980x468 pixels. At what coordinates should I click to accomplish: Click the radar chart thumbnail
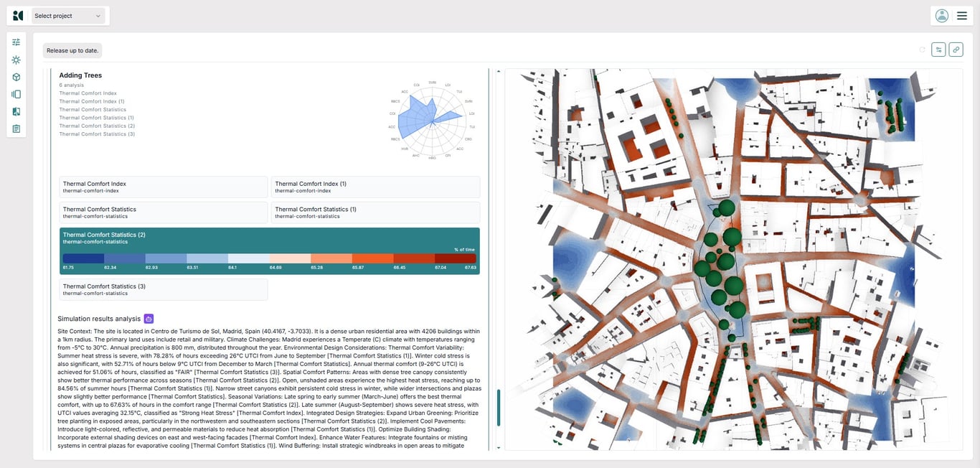pyautogui.click(x=432, y=120)
